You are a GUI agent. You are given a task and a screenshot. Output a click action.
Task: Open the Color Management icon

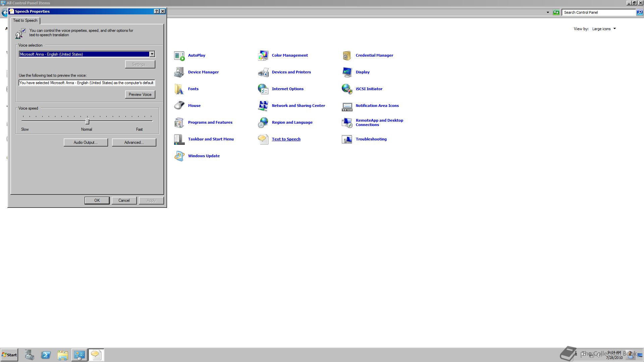[263, 56]
